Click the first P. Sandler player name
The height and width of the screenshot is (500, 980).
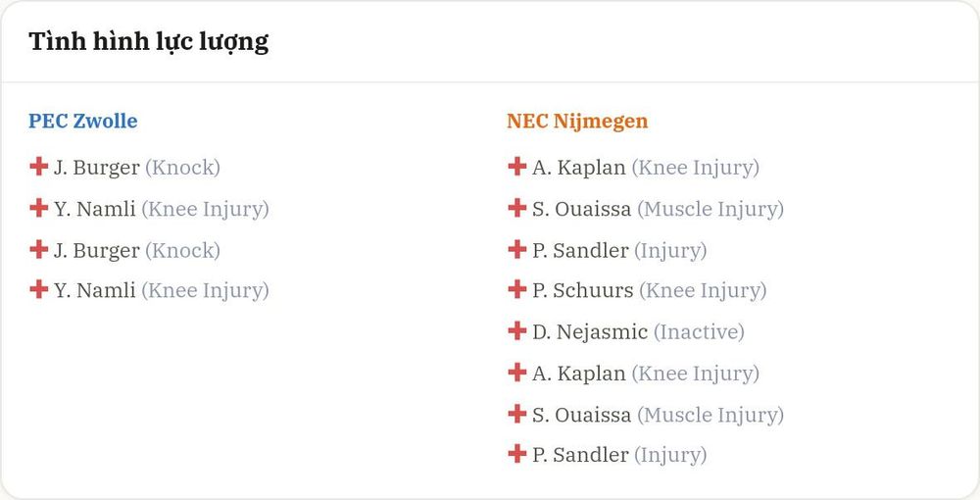580,250
